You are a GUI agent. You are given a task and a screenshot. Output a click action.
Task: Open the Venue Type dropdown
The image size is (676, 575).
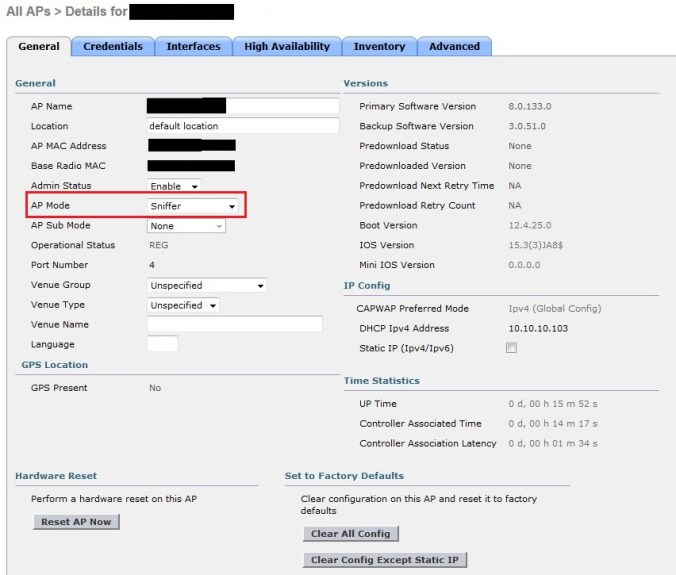[x=183, y=305]
